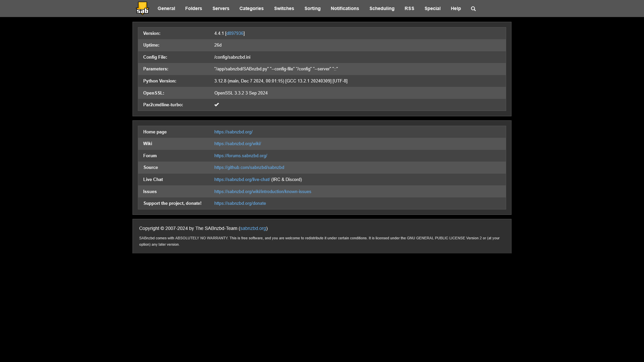Open commit link d897936
The width and height of the screenshot is (644, 362).
(235, 33)
